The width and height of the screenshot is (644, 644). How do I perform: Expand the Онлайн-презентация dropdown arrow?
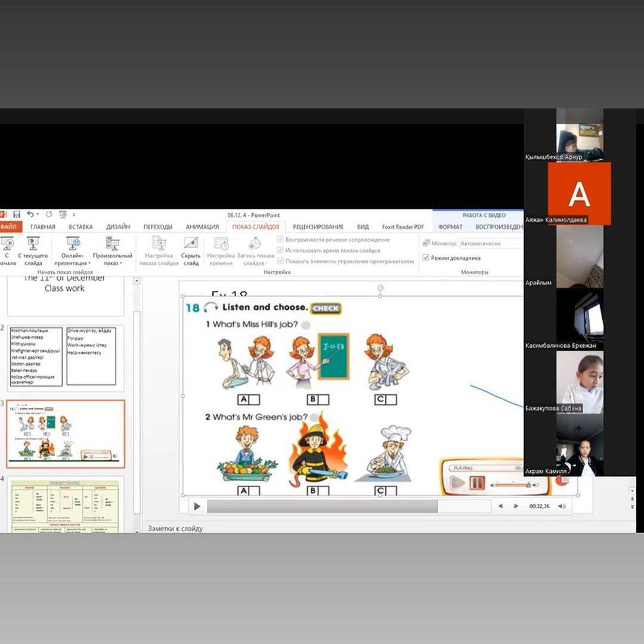pyautogui.click(x=89, y=264)
